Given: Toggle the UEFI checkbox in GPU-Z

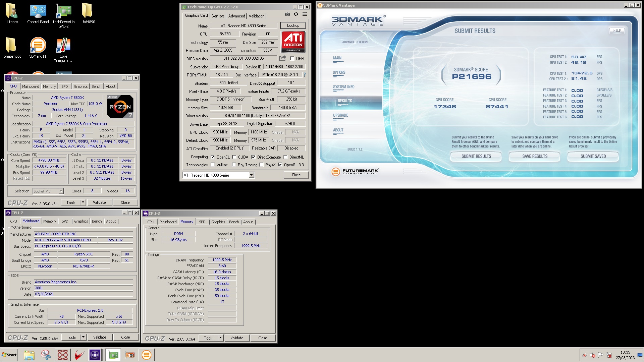Looking at the screenshot, I should [292, 59].
